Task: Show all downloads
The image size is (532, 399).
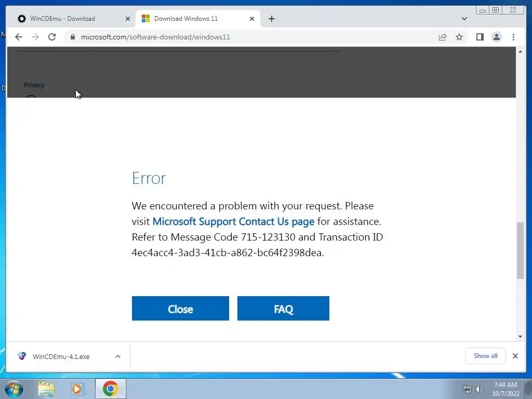Action: pyautogui.click(x=486, y=355)
